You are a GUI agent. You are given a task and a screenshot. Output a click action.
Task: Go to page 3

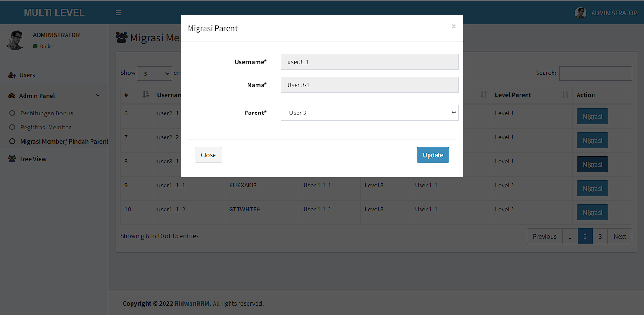pos(600,236)
